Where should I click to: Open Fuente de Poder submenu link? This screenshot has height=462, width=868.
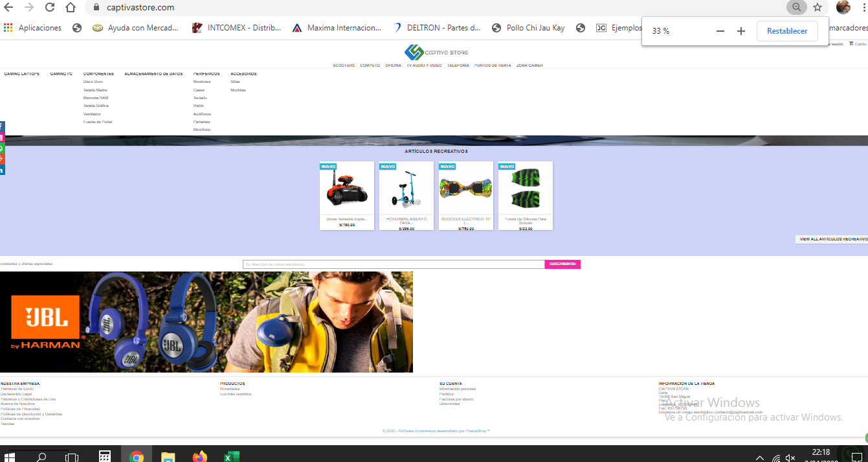98,122
